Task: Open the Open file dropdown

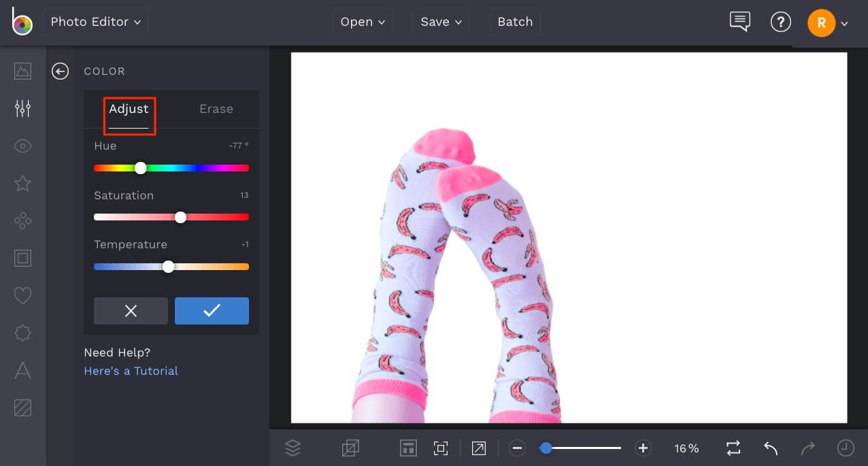Action: [362, 21]
